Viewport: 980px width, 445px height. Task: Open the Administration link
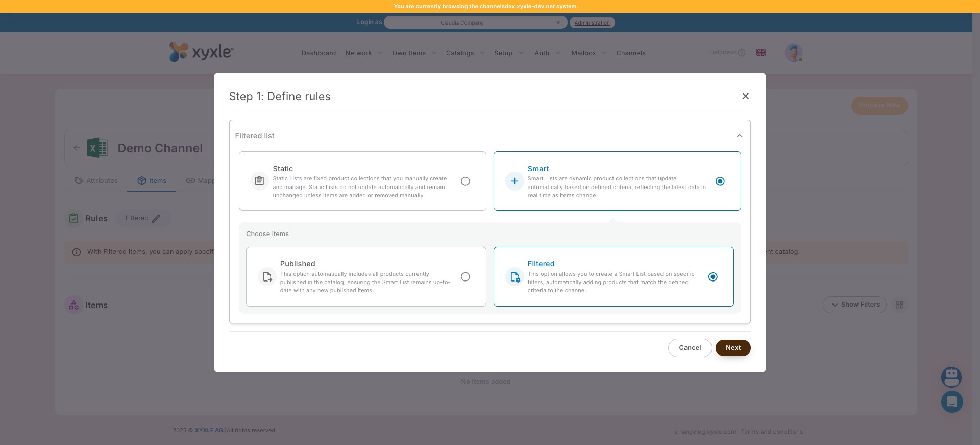[x=592, y=22]
